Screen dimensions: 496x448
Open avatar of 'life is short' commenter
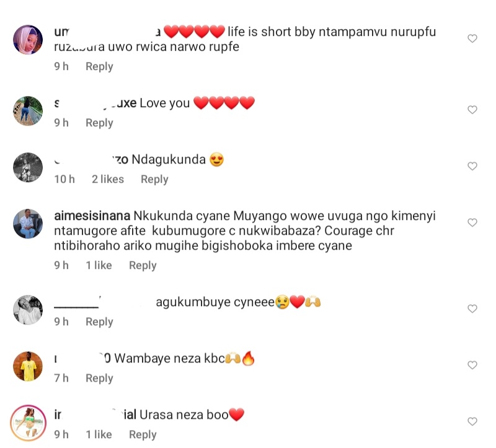point(28,40)
